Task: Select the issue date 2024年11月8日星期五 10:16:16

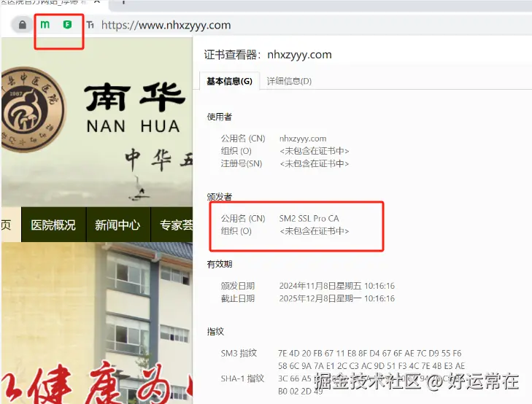Action: point(337,286)
